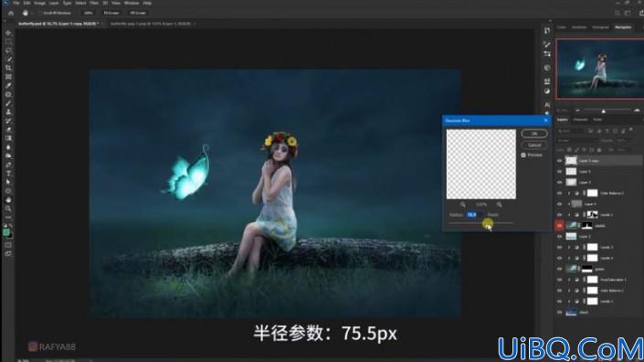
Task: Select the Horizontal Type tool
Action: coord(8,174)
